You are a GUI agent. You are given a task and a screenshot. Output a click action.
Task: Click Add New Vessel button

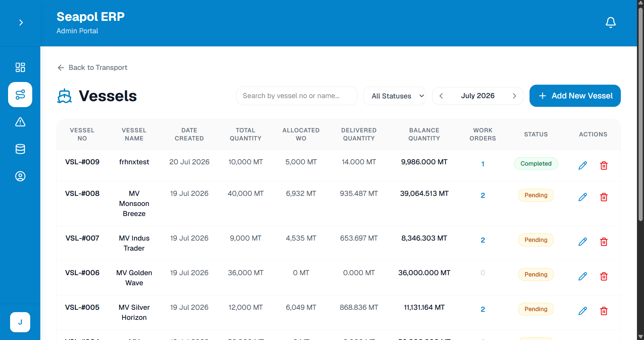pyautogui.click(x=575, y=96)
